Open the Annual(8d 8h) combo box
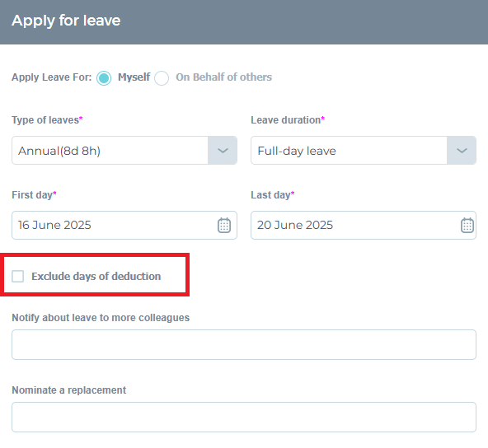This screenshot has width=488, height=448. (x=124, y=151)
